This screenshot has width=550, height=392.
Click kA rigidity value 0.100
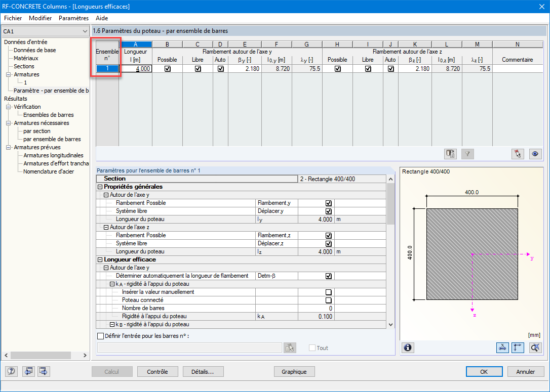pos(316,316)
